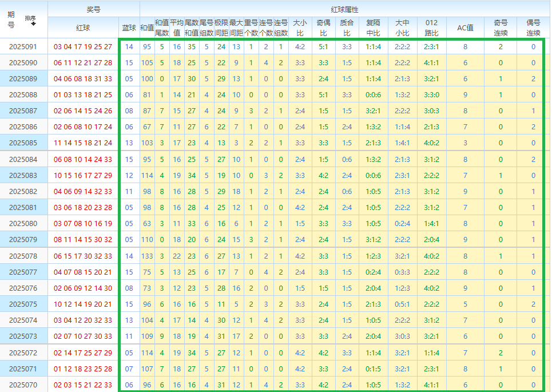Screen dimensions: 552x392
Task: Click the AC值 column header
Action: (x=466, y=28)
